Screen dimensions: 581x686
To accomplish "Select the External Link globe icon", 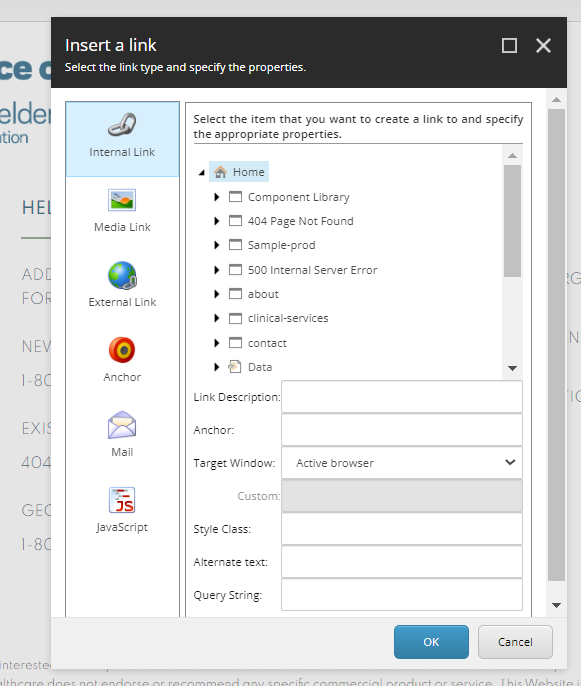I will [122, 275].
